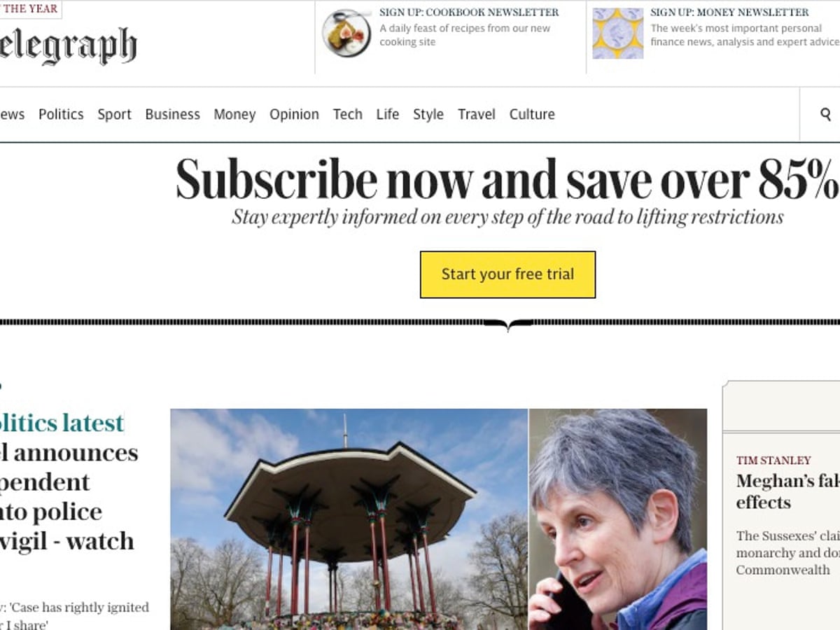Viewport: 840px width, 630px height.
Task: Open the Tim Stanley Meghan article
Action: click(787, 491)
